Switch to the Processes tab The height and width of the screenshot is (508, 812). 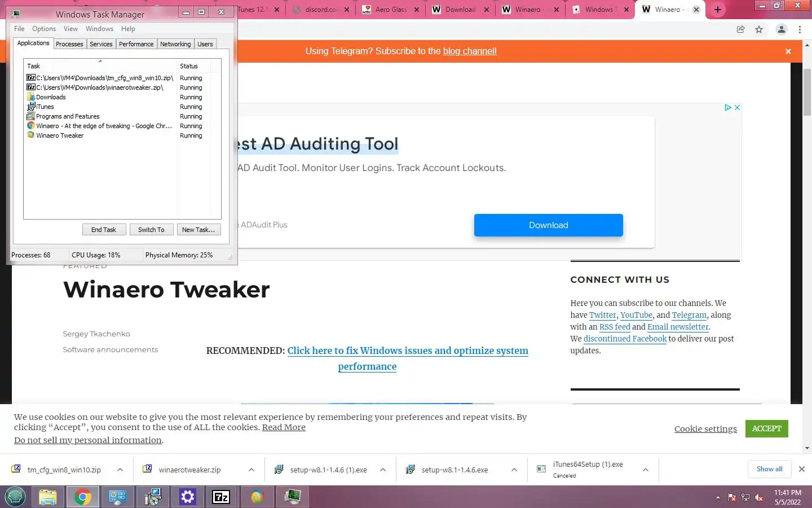[x=69, y=44]
